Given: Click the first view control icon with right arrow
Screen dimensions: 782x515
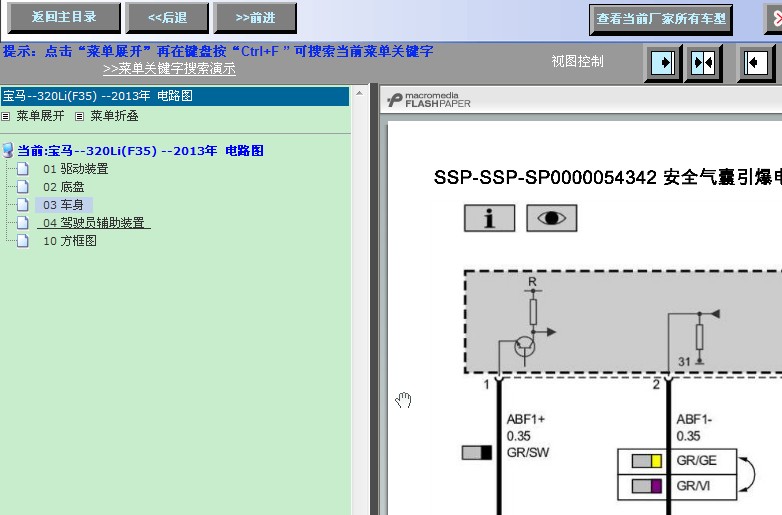Looking at the screenshot, I should click(x=663, y=63).
